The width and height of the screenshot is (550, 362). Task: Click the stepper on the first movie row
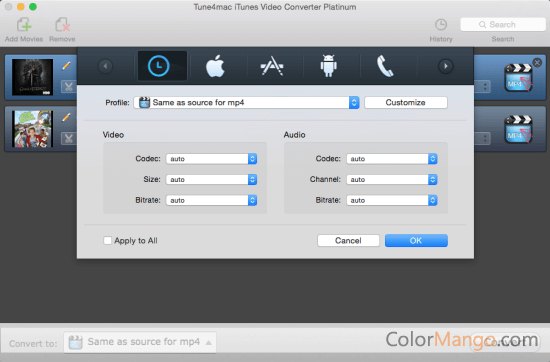(485, 87)
